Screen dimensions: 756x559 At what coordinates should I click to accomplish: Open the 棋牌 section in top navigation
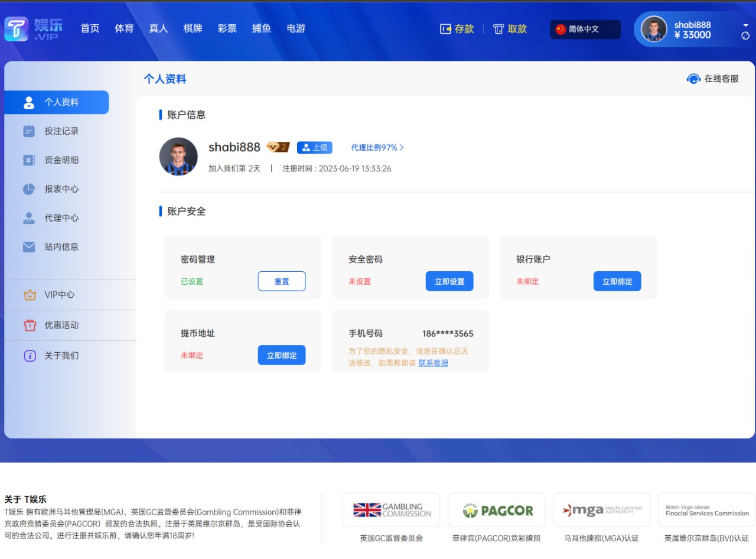(x=193, y=28)
